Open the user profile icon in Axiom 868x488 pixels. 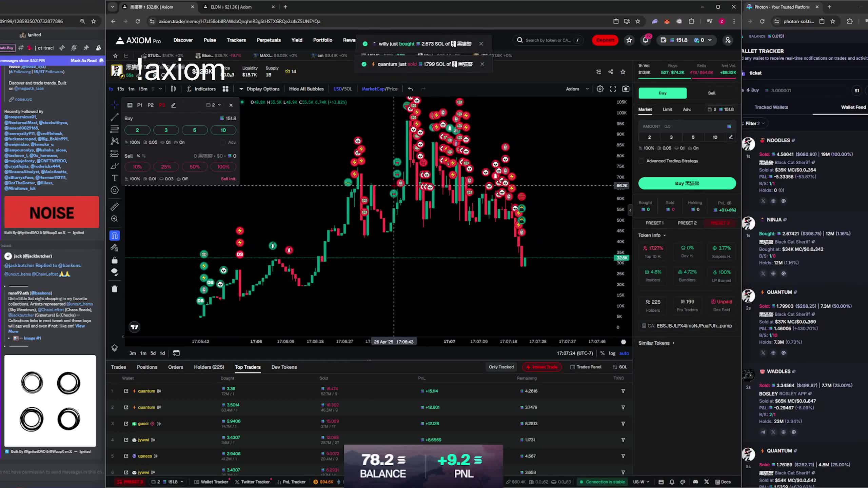[728, 40]
